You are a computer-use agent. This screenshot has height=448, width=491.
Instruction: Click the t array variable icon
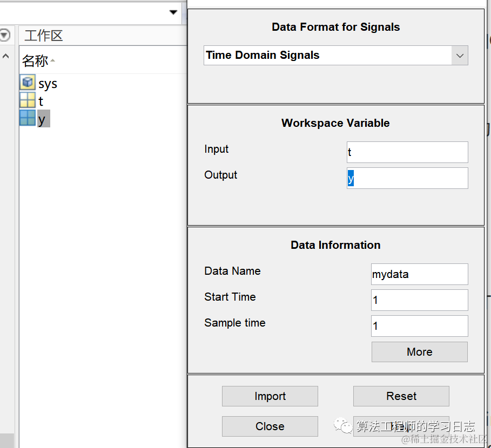[x=28, y=100]
